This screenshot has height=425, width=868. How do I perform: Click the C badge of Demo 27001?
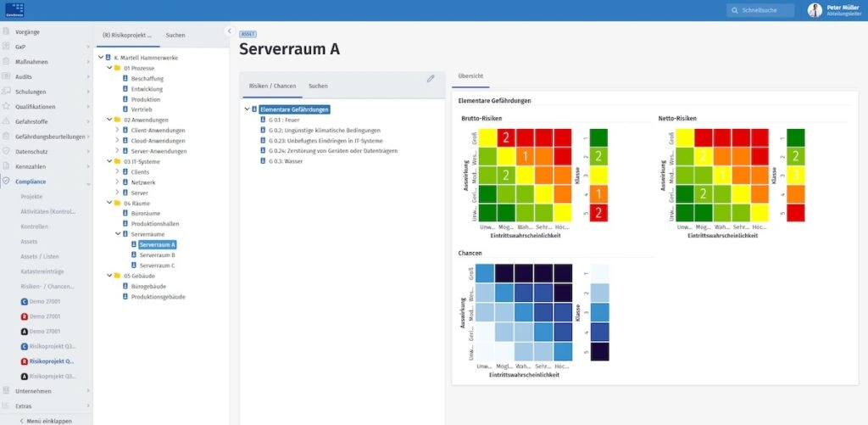pos(24,301)
